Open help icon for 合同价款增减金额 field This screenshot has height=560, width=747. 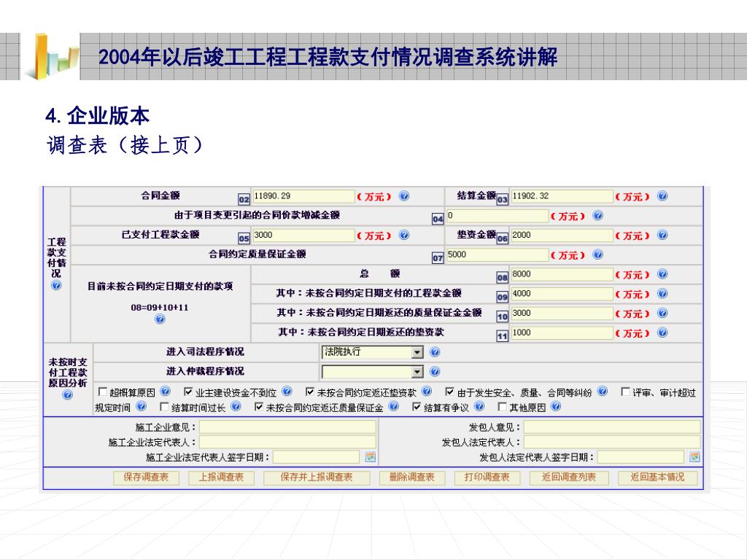coord(598,215)
